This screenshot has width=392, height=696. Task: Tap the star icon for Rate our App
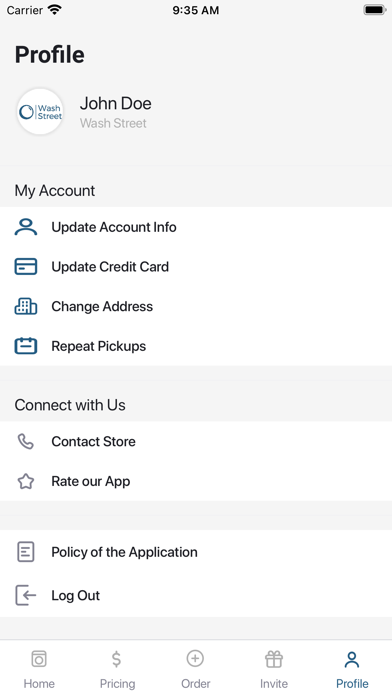(26, 481)
